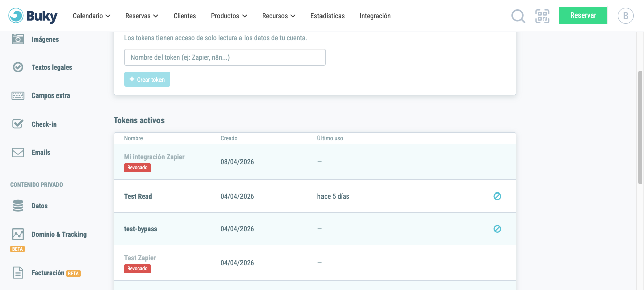Open the search magnifier icon
Viewport: 644px width, 290px height.
(518, 16)
